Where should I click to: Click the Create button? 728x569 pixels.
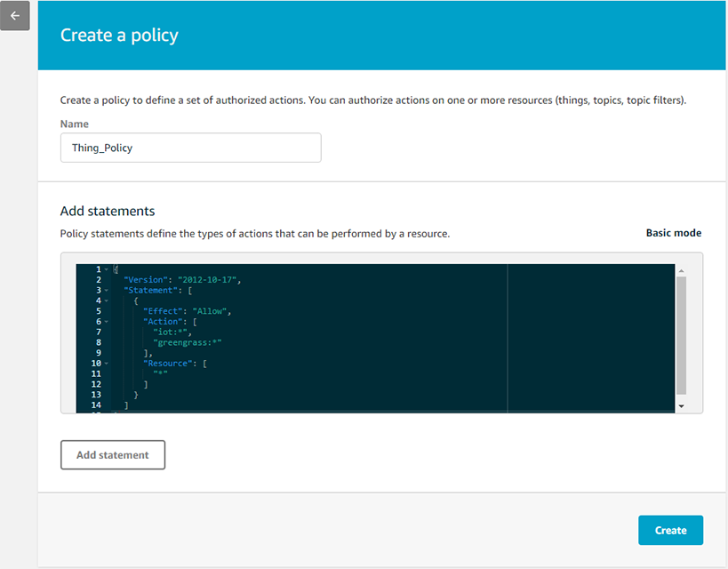pos(670,530)
